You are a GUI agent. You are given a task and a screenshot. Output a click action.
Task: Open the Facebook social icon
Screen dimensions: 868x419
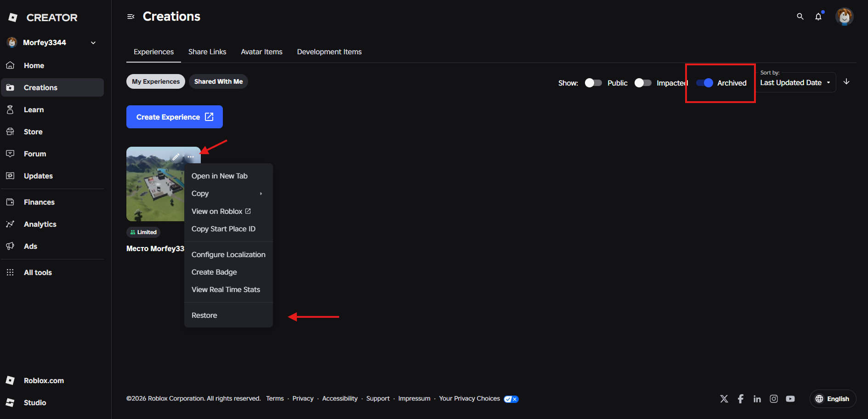[x=741, y=399]
